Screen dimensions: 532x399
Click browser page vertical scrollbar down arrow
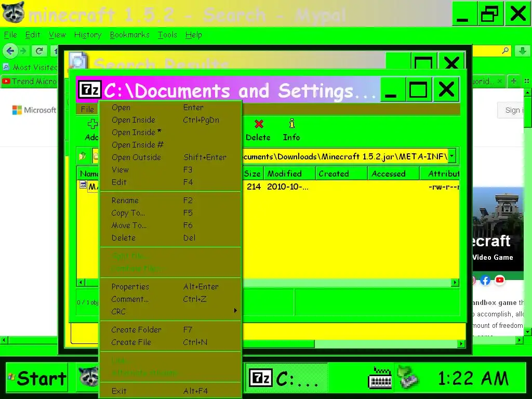click(527, 331)
